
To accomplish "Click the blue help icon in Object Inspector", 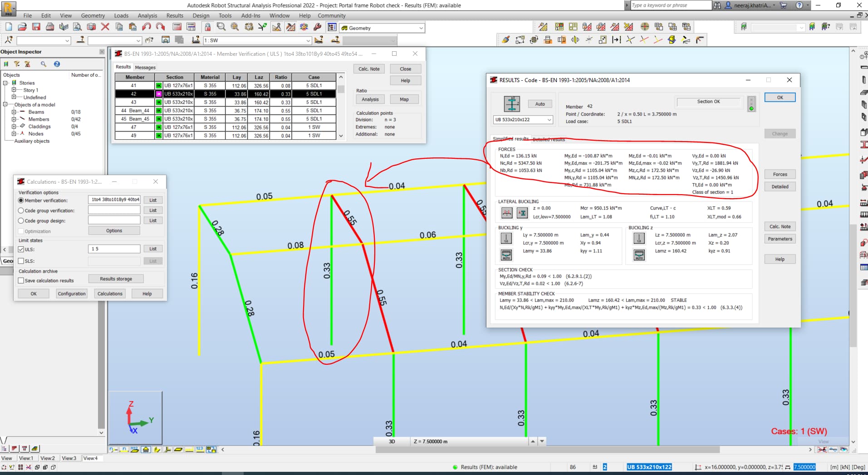I will [57, 64].
